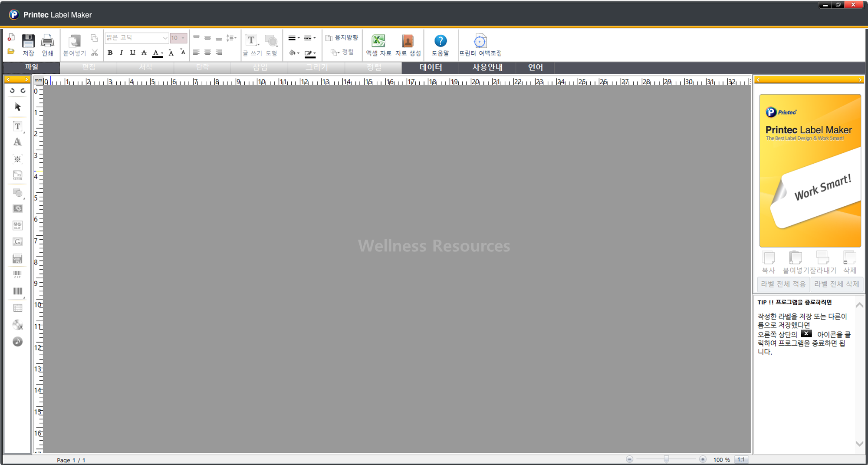
Task: Select the insert image tool
Action: (17, 209)
